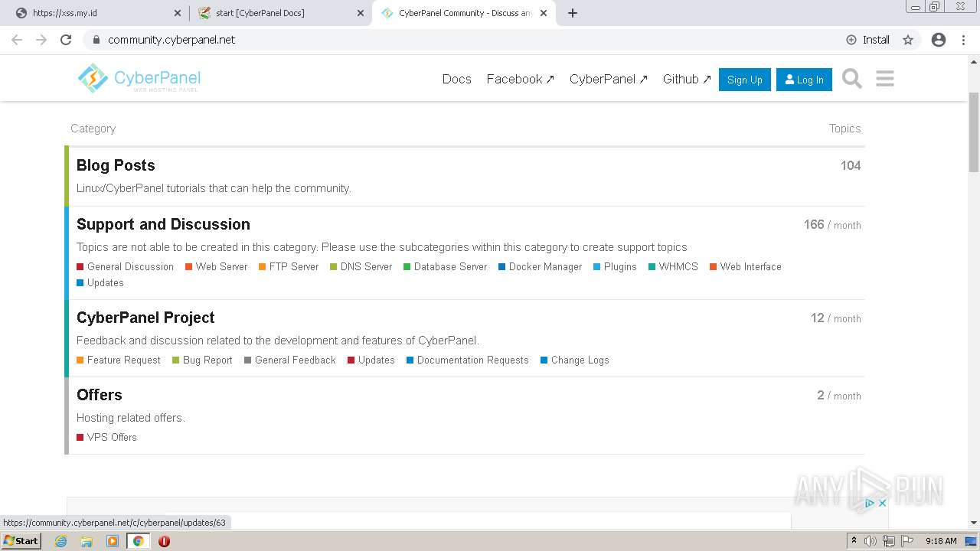Image resolution: width=980 pixels, height=551 pixels.
Task: Open the Chrome profile avatar icon
Action: pos(939,40)
